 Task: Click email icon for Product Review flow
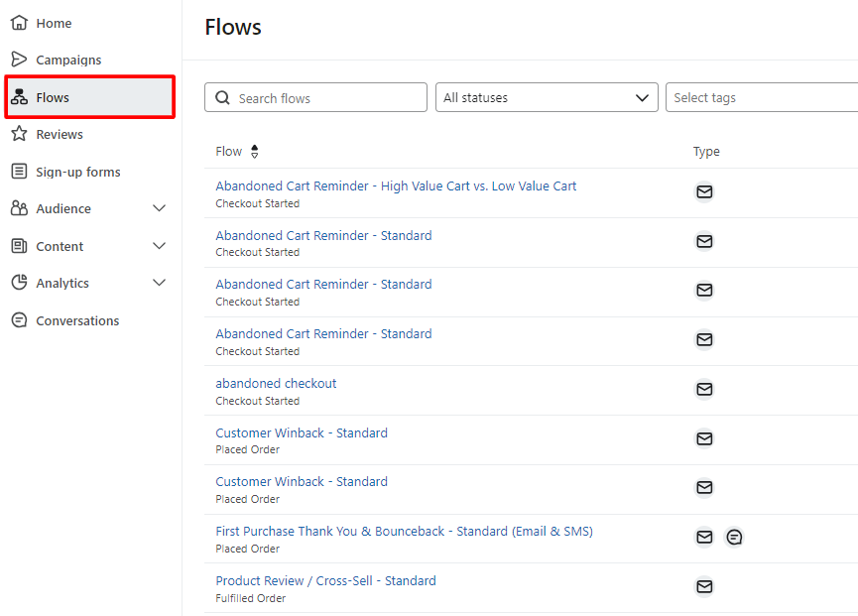click(x=704, y=586)
